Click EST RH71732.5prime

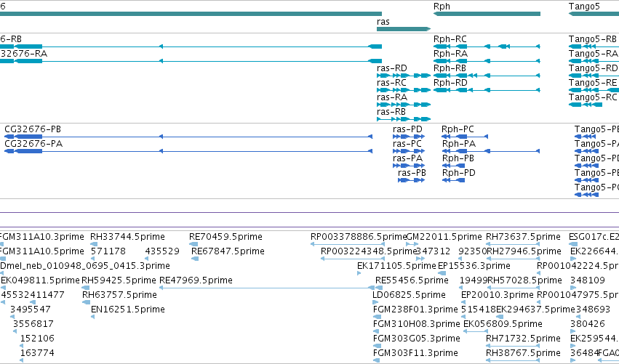coord(513,346)
